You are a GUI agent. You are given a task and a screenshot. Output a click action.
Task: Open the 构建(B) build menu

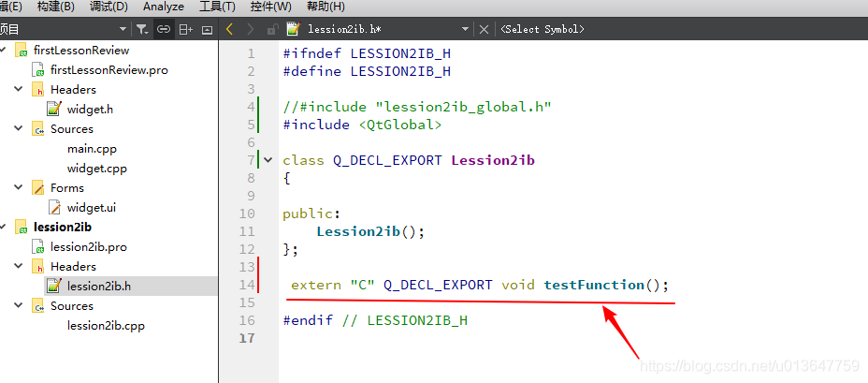(x=55, y=7)
